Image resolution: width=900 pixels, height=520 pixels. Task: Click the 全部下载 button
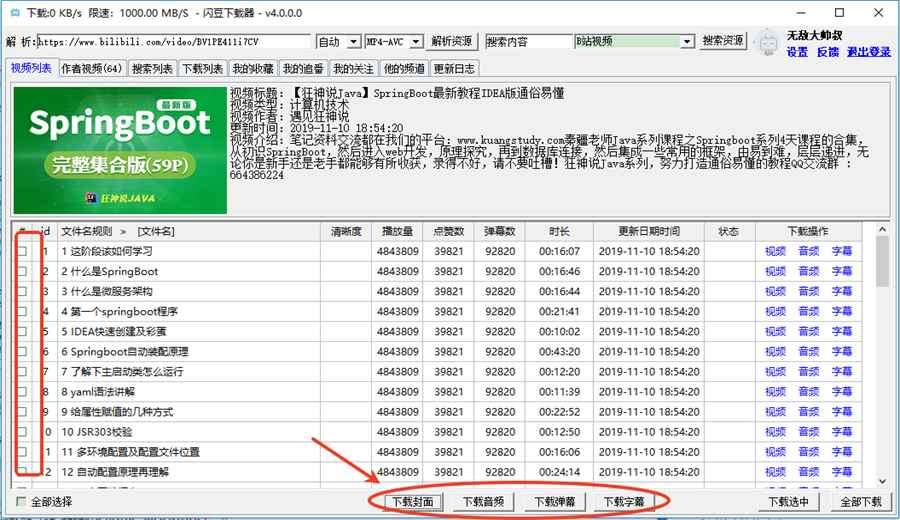tap(861, 502)
